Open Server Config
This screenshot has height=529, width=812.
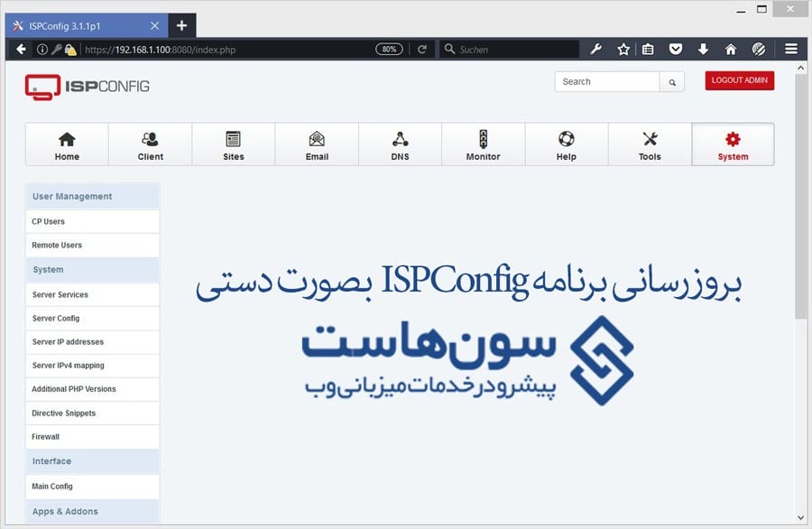93,318
